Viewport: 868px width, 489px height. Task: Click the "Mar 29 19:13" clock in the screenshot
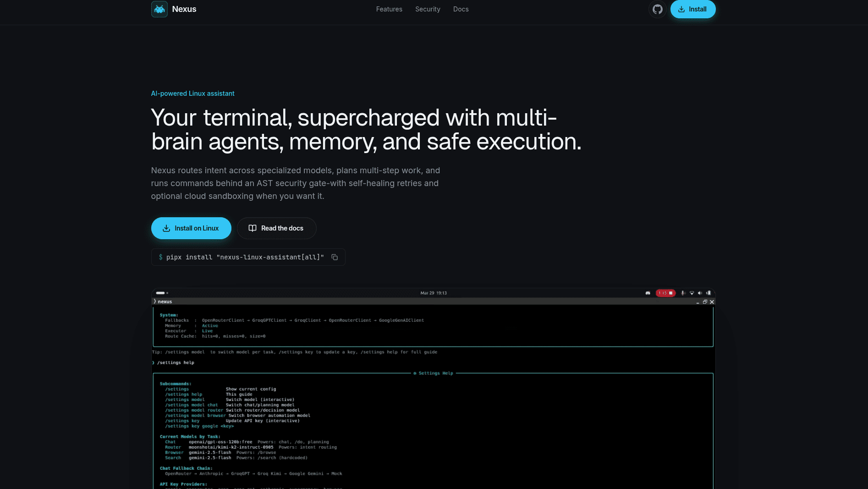pyautogui.click(x=434, y=293)
